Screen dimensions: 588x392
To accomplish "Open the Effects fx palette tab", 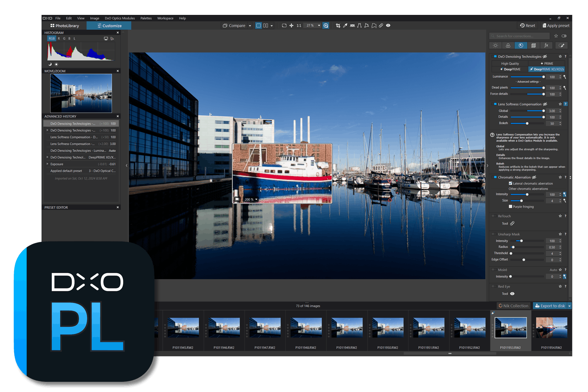I will 546,45.
